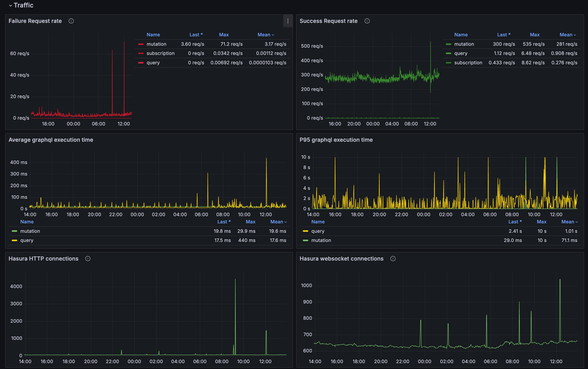Click the subscription series marker in Success legend

pyautogui.click(x=449, y=63)
